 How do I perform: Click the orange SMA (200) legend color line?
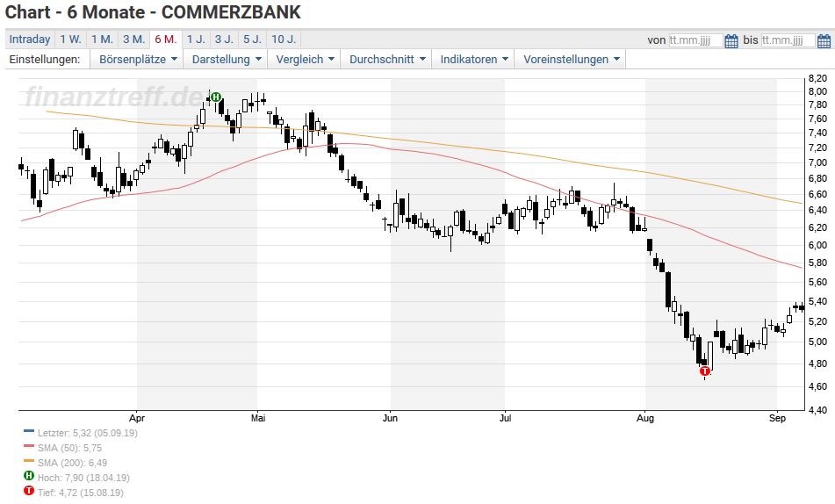coord(29,461)
